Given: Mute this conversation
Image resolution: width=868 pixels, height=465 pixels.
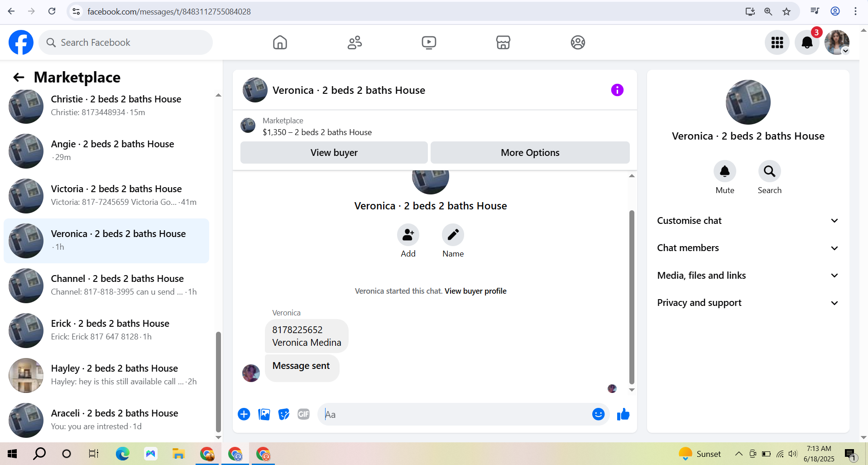Looking at the screenshot, I should coord(725,171).
